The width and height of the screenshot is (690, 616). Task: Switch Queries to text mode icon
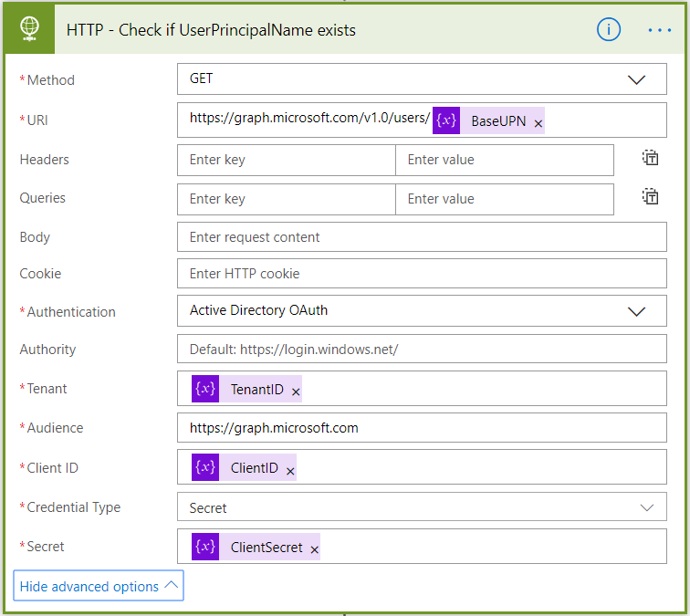(650, 197)
